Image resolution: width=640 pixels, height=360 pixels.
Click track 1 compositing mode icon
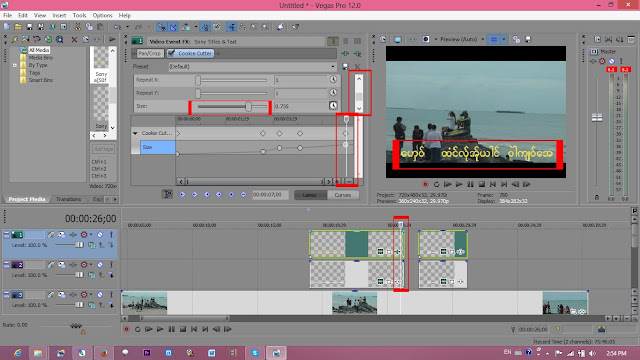tap(91, 245)
